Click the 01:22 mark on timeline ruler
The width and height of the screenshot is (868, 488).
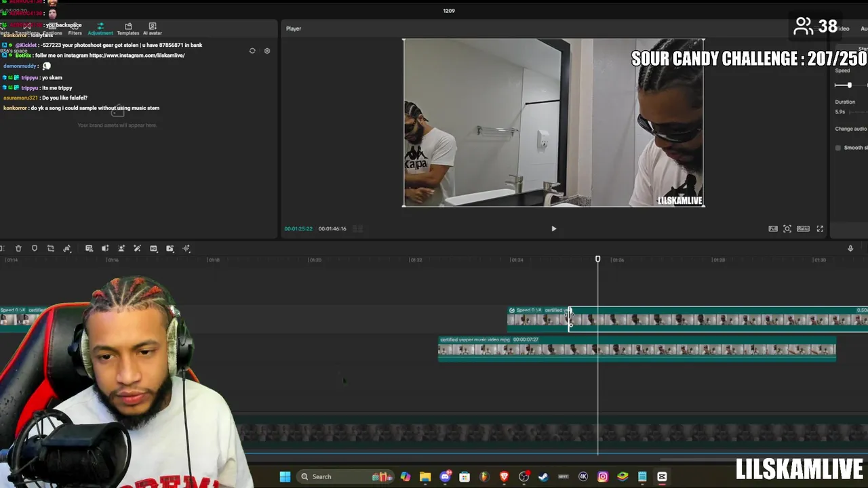click(416, 260)
